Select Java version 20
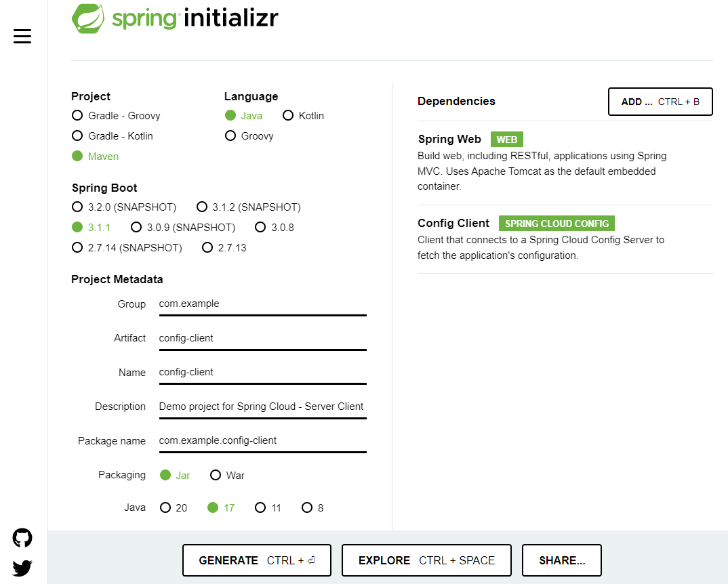The height and width of the screenshot is (584, 728). coord(173,508)
